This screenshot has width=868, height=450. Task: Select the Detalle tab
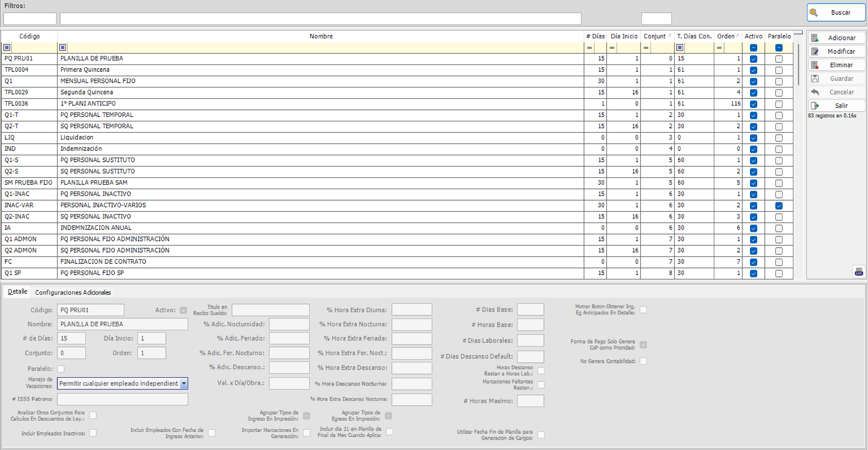pyautogui.click(x=17, y=292)
